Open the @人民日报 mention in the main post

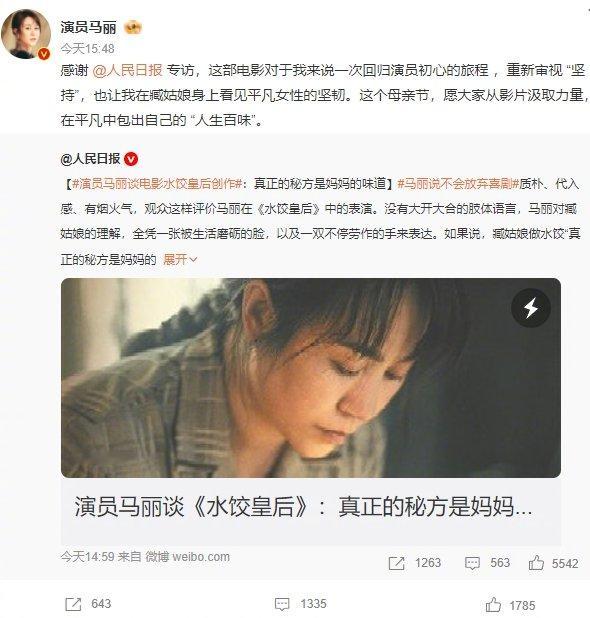[x=127, y=70]
